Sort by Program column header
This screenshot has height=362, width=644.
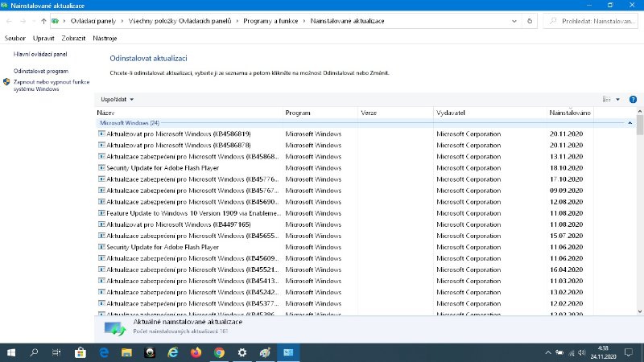pyautogui.click(x=320, y=113)
